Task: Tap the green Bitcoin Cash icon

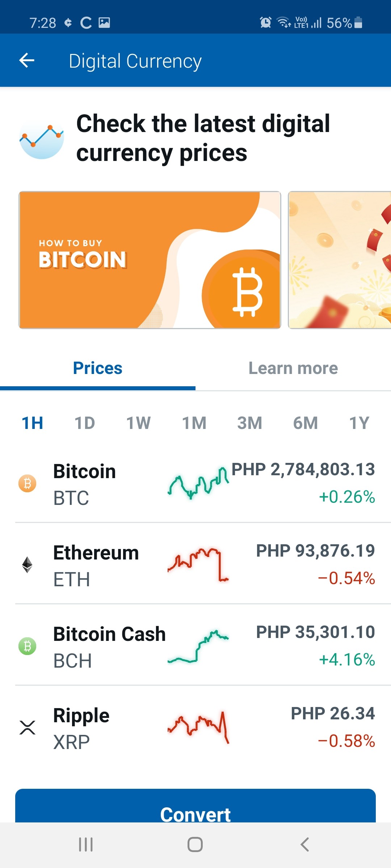Action: pyautogui.click(x=28, y=646)
